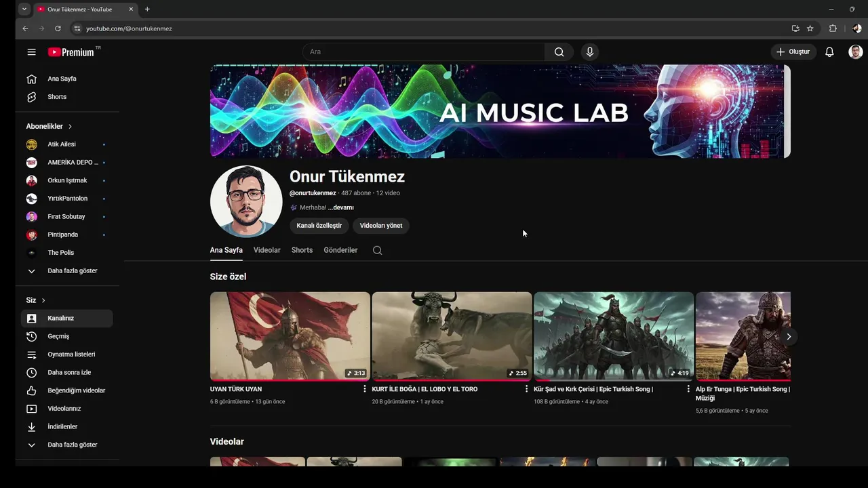Image resolution: width=868 pixels, height=488 pixels.
Task: Close the Onur Tükenmez browser tab
Action: point(131,9)
